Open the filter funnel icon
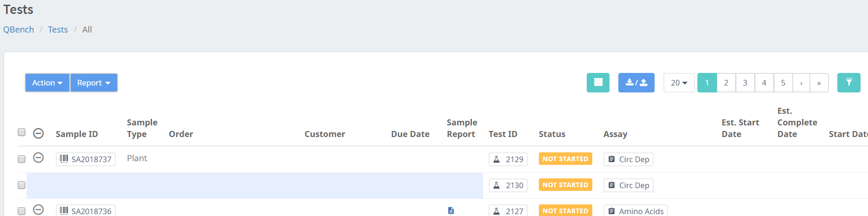This screenshot has height=216, width=868. point(848,83)
